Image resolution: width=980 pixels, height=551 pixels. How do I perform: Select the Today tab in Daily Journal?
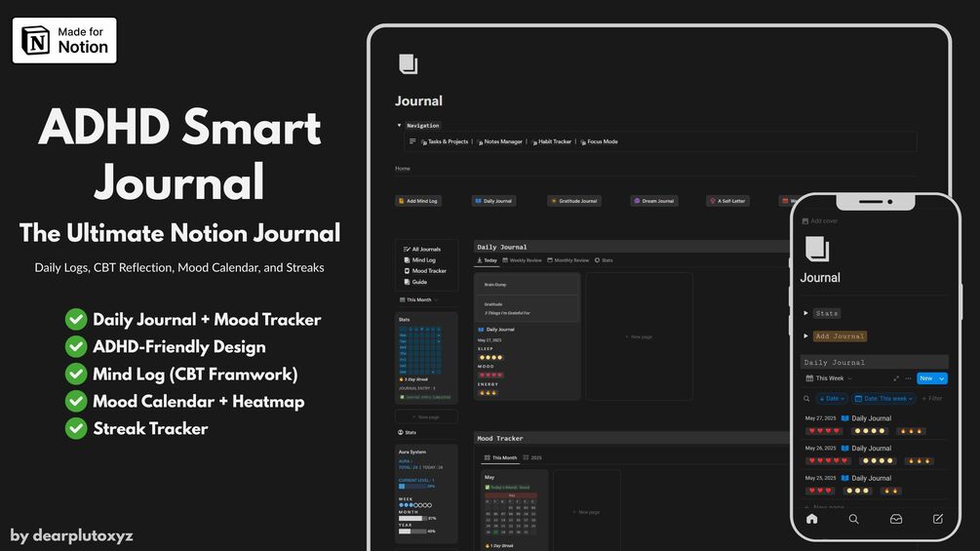[x=487, y=260]
